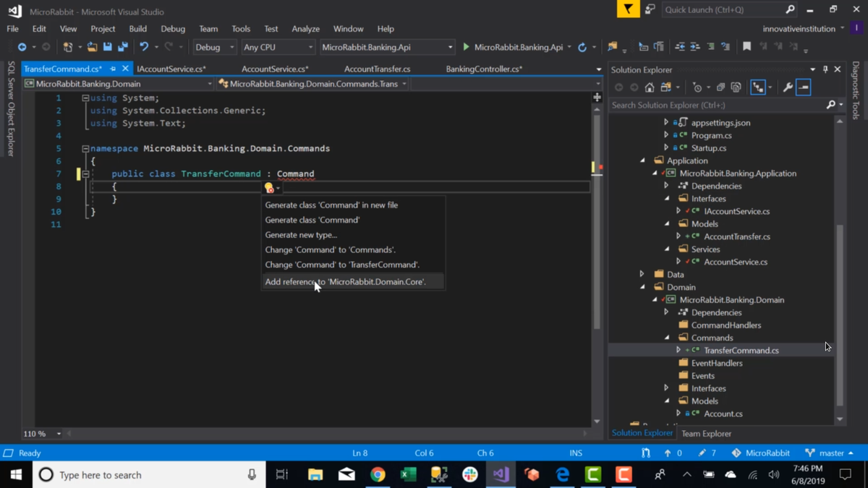Click the Open File folder icon in toolbar
The image size is (868, 488).
point(92,47)
